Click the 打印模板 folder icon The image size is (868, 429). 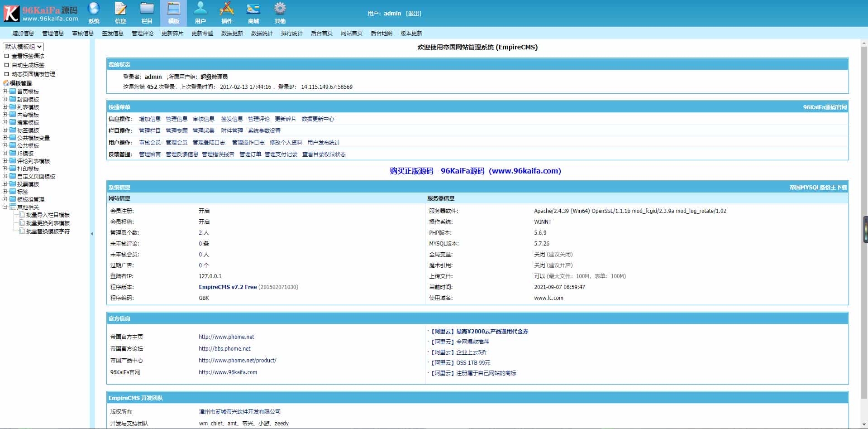click(13, 169)
